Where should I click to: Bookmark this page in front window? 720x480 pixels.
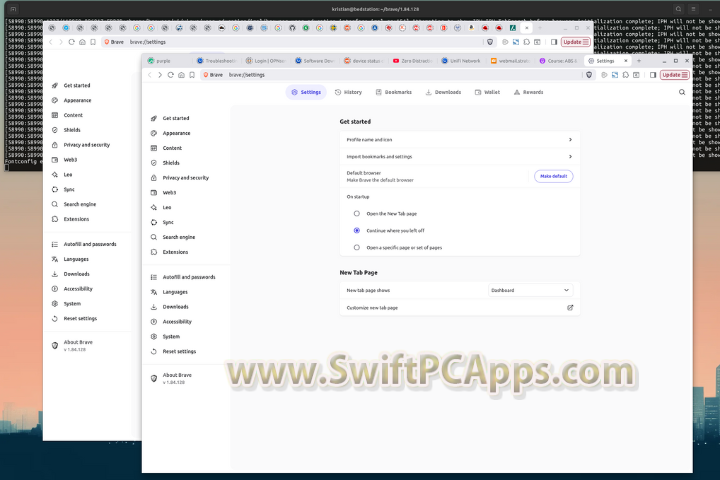coord(192,75)
